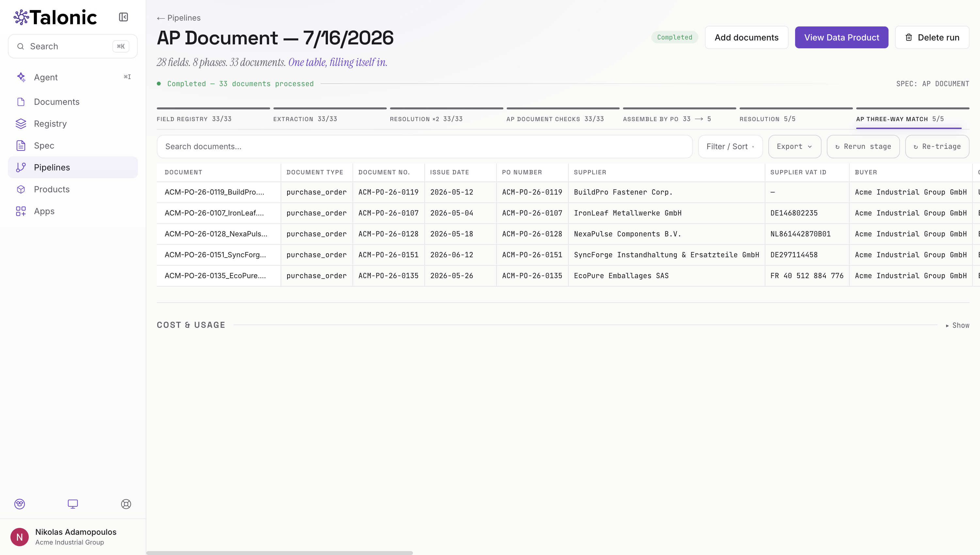Open Apps in the sidebar
The width and height of the screenshot is (980, 555).
coord(73,211)
